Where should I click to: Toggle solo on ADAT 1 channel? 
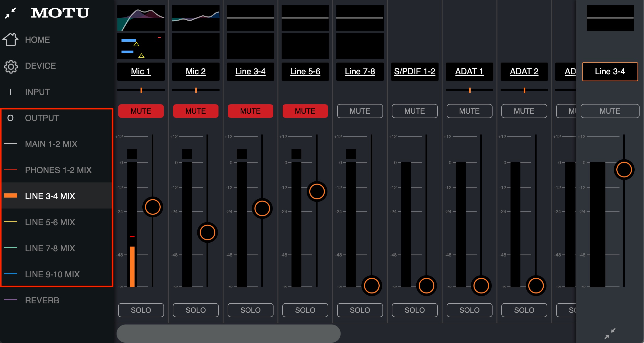470,310
